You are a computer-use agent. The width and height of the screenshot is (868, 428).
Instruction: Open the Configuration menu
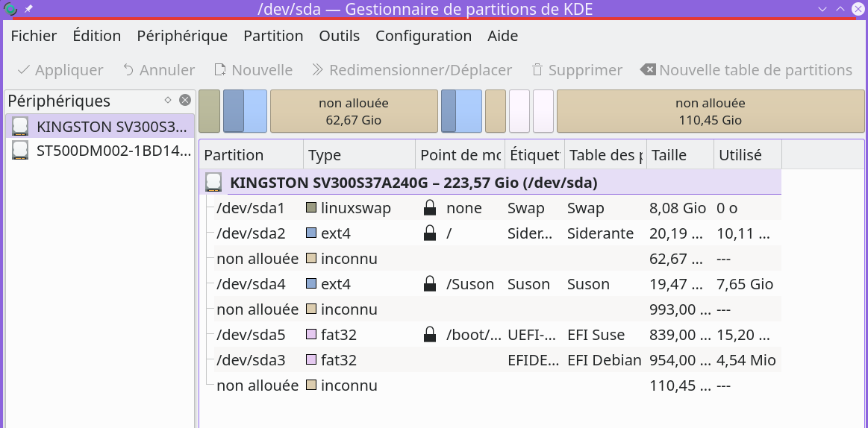pyautogui.click(x=423, y=36)
